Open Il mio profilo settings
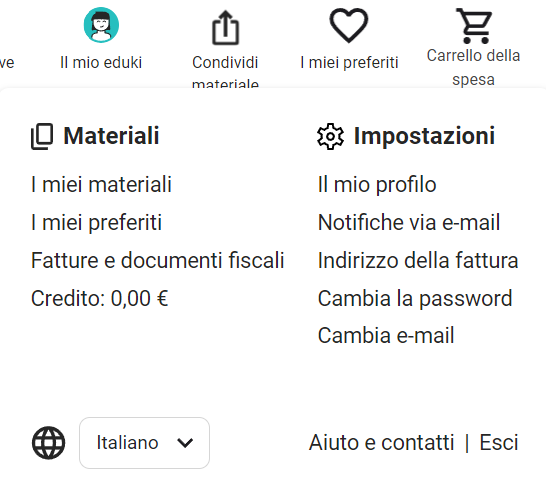This screenshot has height=478, width=546. pos(377,184)
